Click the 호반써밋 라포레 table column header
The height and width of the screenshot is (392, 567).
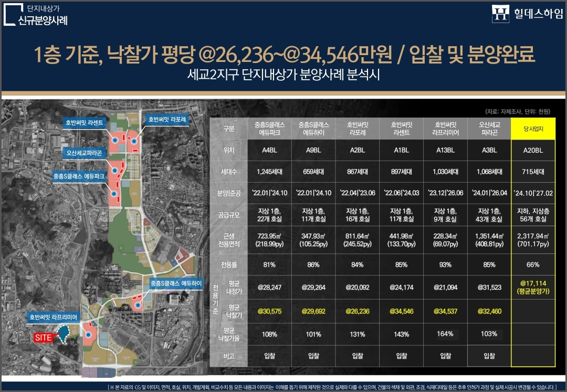point(358,129)
